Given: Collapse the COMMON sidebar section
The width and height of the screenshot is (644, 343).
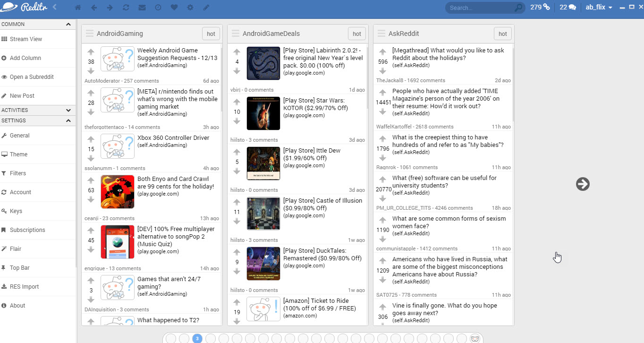Looking at the screenshot, I should 68,24.
